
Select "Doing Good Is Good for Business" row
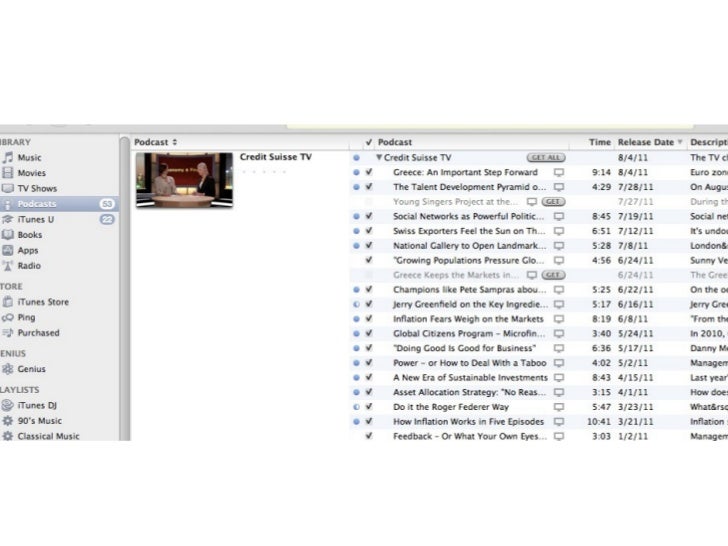tap(539, 348)
